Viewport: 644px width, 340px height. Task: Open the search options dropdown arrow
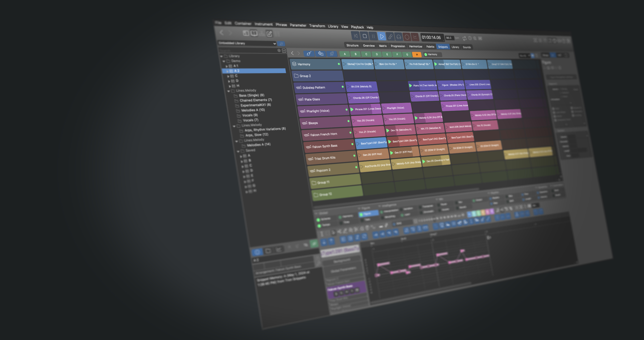tap(284, 51)
